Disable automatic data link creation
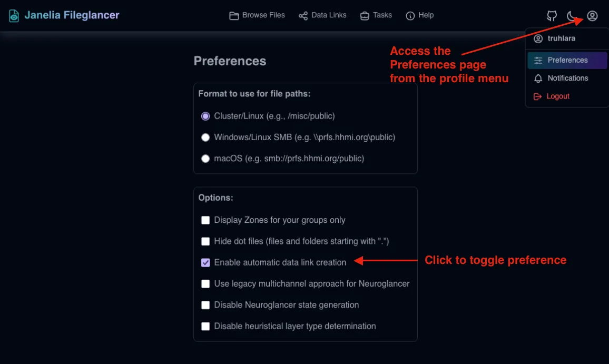Image resolution: width=609 pixels, height=364 pixels. pos(205,262)
